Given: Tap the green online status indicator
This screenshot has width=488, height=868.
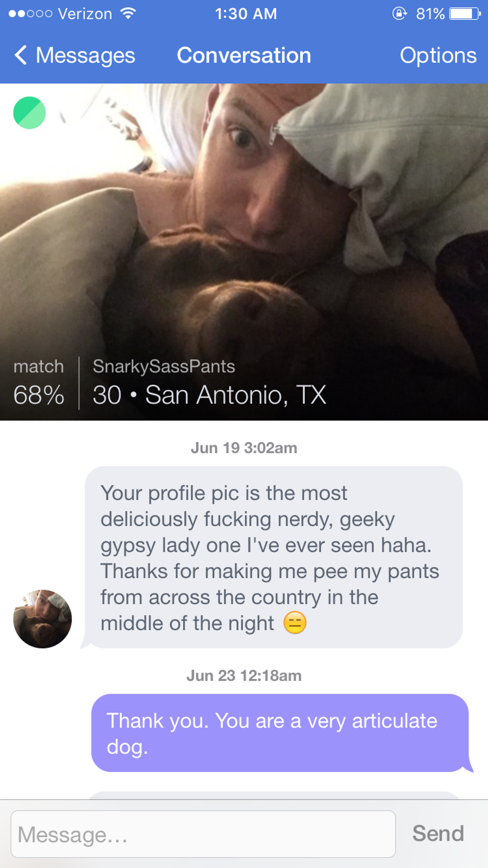Looking at the screenshot, I should (29, 113).
